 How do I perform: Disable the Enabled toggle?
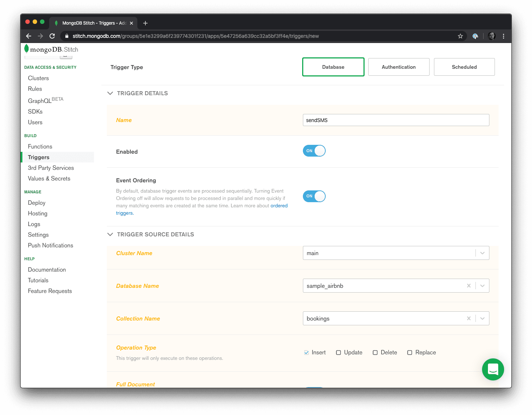point(314,151)
